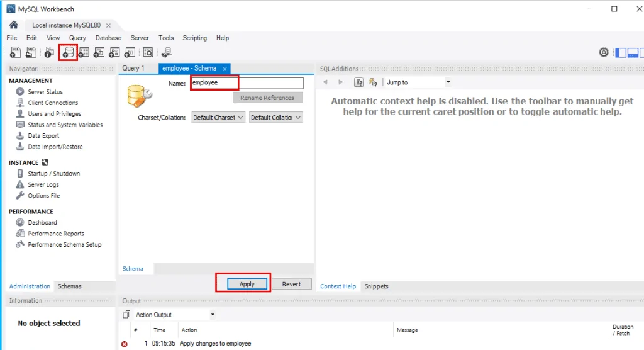The height and width of the screenshot is (350, 644).
Task: Click the INSTANCE section badge icon
Action: pos(45,162)
